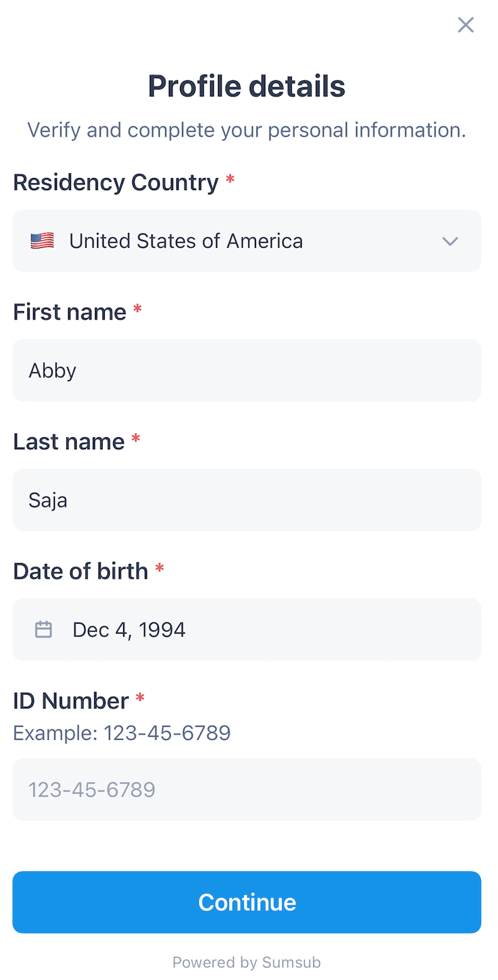The width and height of the screenshot is (498, 980).
Task: Focus the First name field containing Abby
Action: click(246, 370)
